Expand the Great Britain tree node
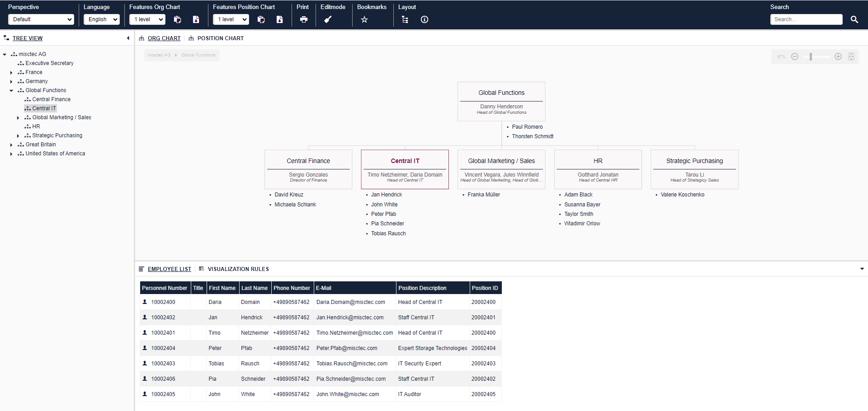The height and width of the screenshot is (411, 868). click(11, 145)
